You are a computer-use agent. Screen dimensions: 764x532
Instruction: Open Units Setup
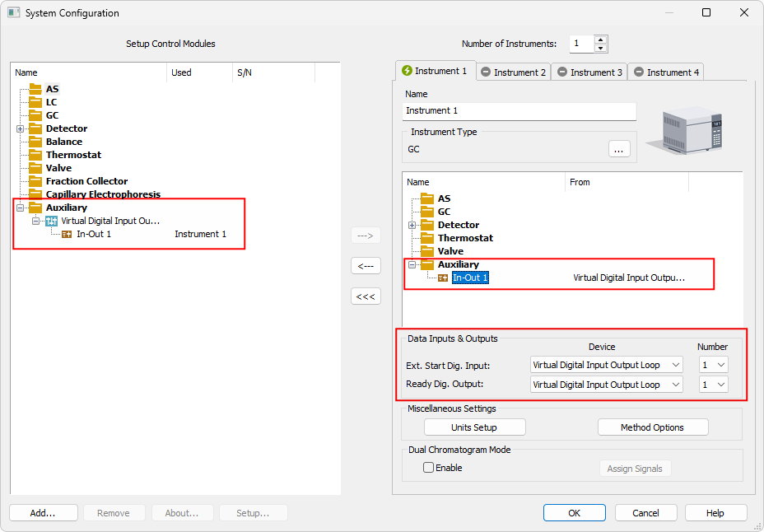tap(474, 427)
